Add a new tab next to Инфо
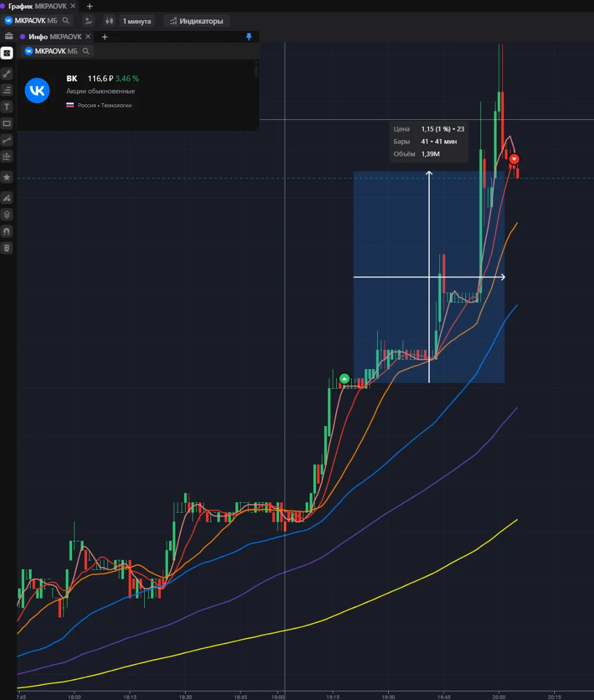Image resolution: width=594 pixels, height=700 pixels. pos(104,37)
